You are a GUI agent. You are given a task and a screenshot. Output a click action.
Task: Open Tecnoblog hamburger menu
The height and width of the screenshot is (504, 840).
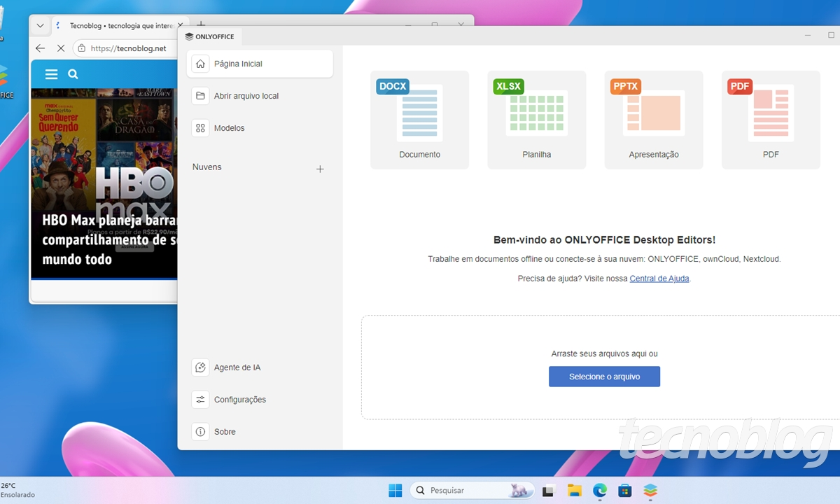pos(51,74)
